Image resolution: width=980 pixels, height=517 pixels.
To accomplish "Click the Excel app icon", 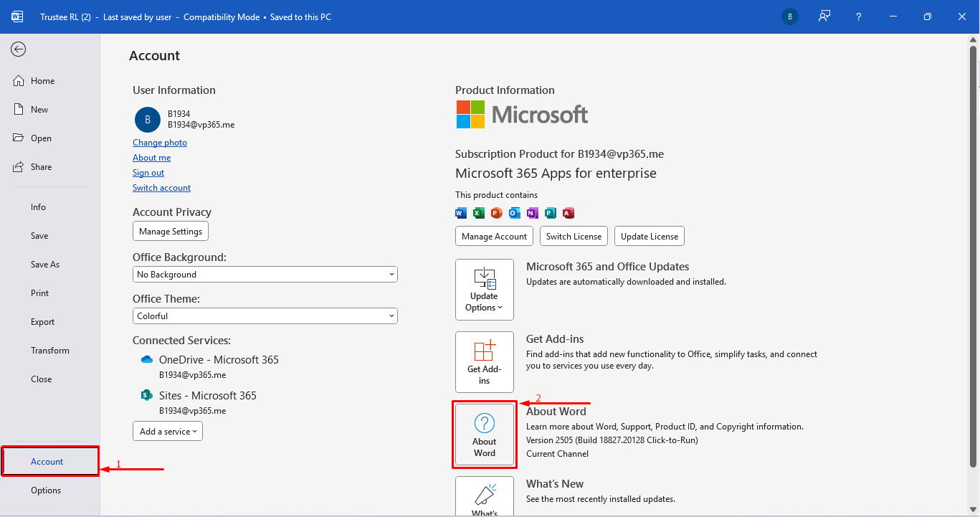I will 479,213.
